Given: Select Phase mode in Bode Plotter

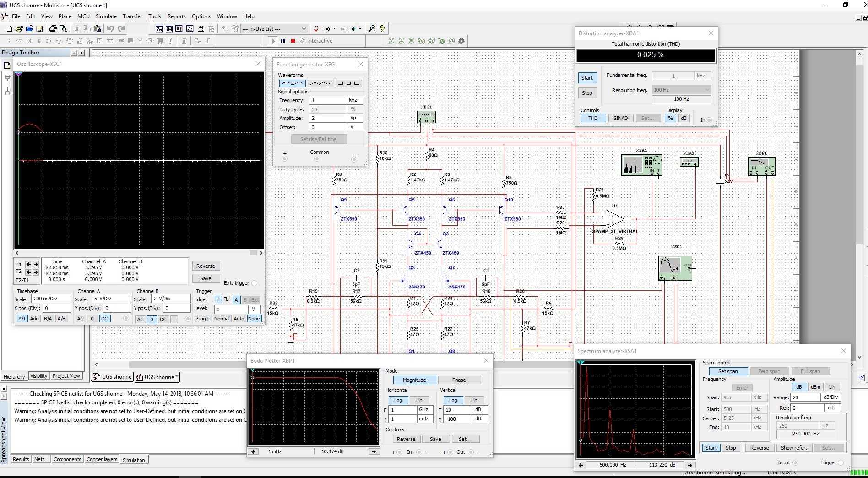Looking at the screenshot, I should [459, 380].
